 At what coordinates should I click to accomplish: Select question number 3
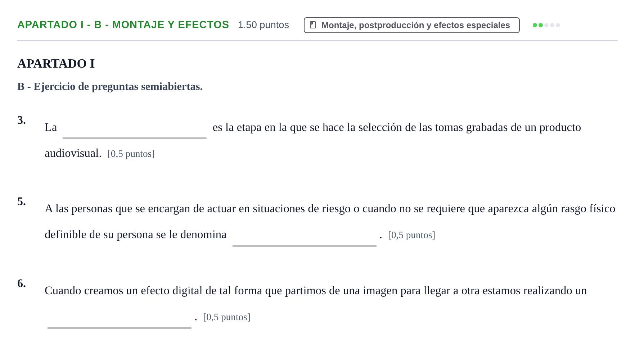pyautogui.click(x=22, y=120)
